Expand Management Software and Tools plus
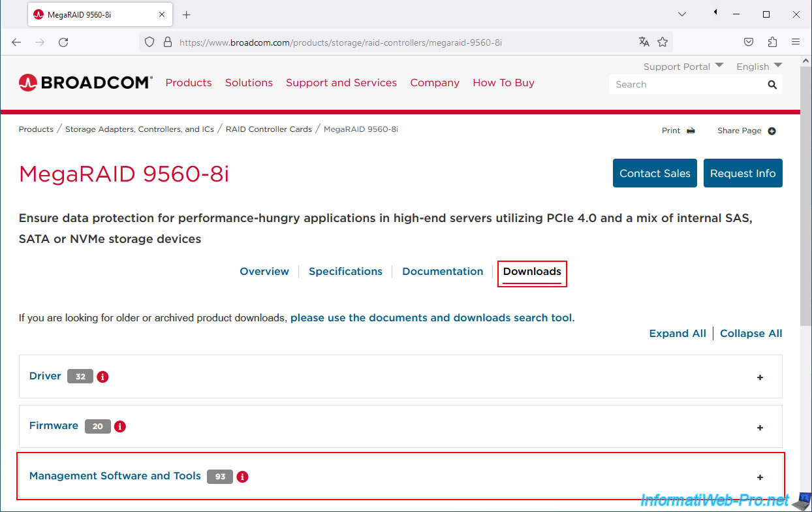Screen dimensions: 812x512 [x=760, y=477]
